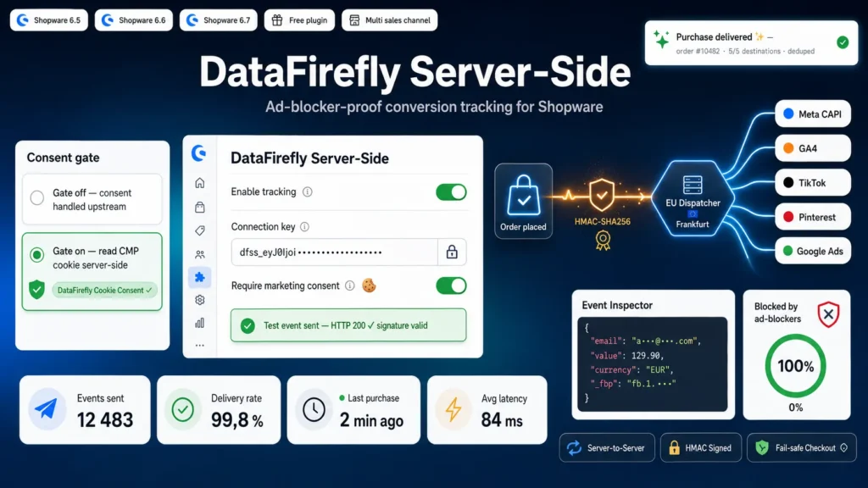Click info icon next to Connection key

click(x=304, y=227)
